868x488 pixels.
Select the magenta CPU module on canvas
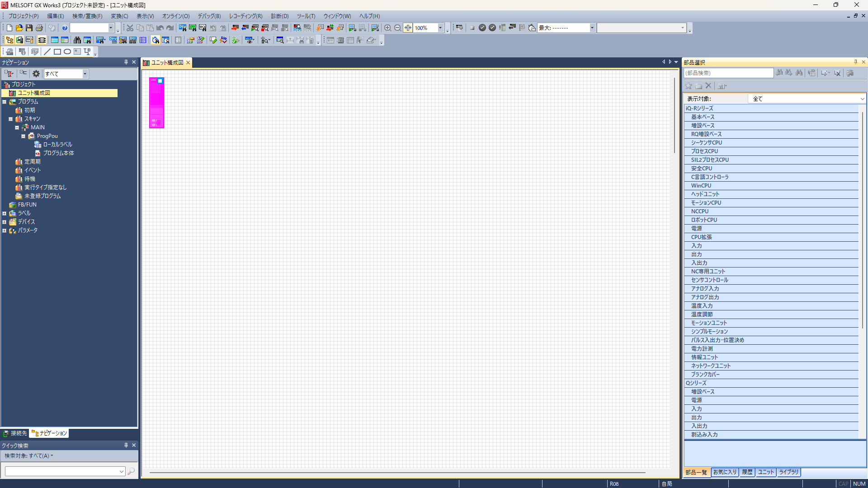156,103
